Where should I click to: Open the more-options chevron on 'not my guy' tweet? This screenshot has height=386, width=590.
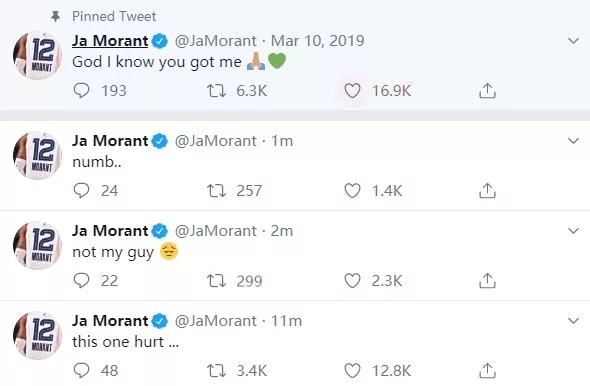pos(573,231)
